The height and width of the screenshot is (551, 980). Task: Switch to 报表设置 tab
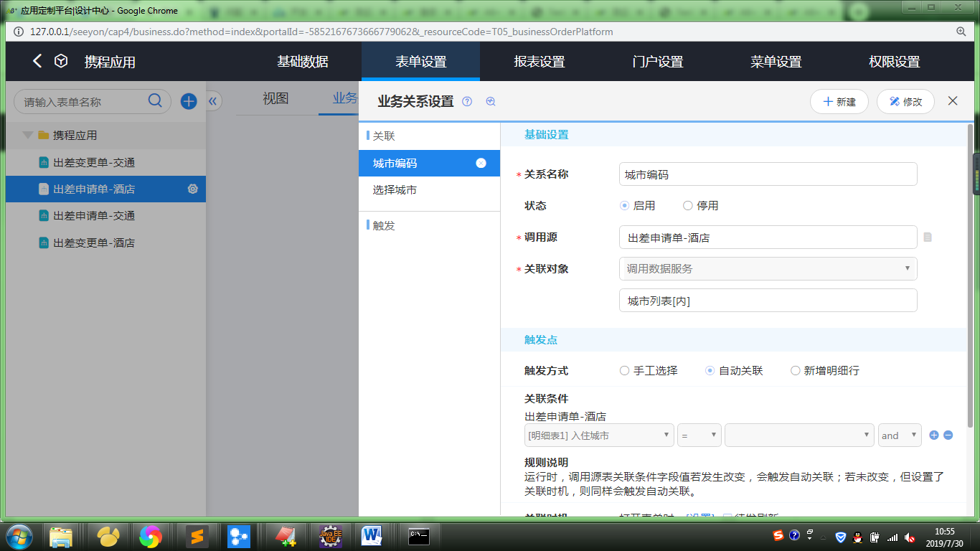pos(540,62)
